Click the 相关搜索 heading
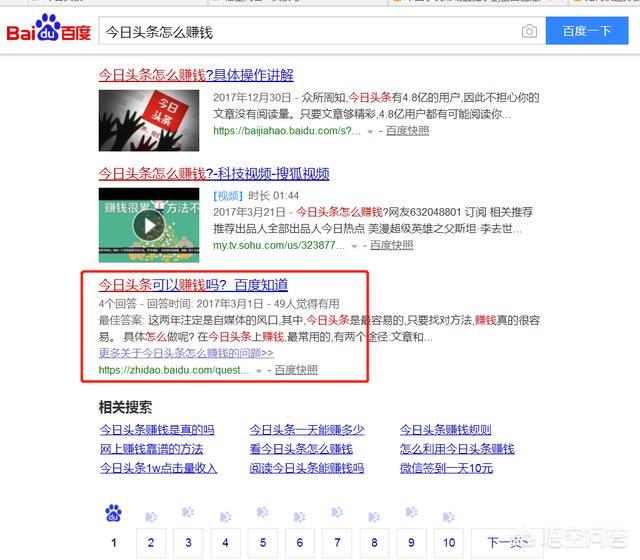 (125, 407)
